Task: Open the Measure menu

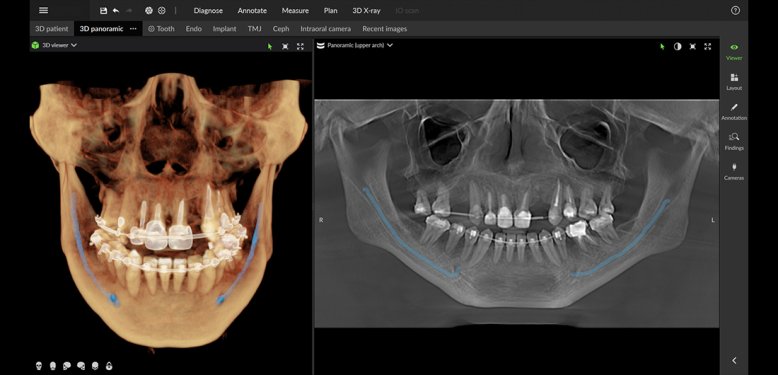Action: [295, 10]
